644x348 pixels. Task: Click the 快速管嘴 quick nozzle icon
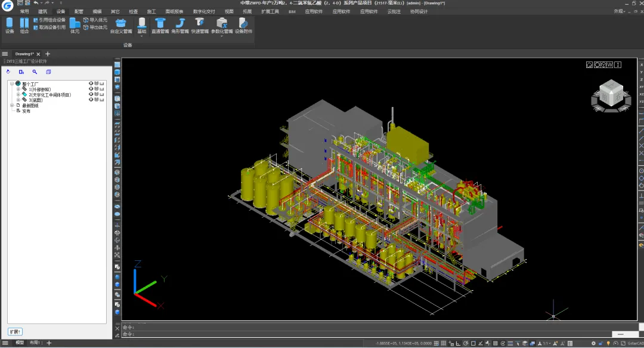[200, 25]
